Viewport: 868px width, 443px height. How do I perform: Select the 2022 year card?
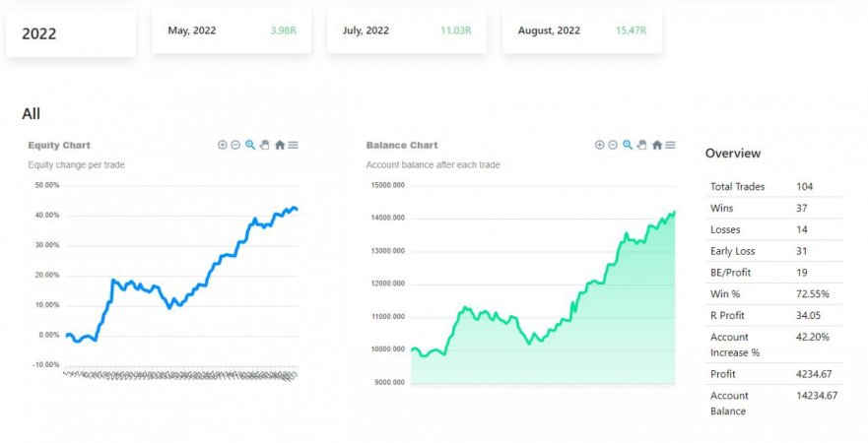tap(71, 33)
